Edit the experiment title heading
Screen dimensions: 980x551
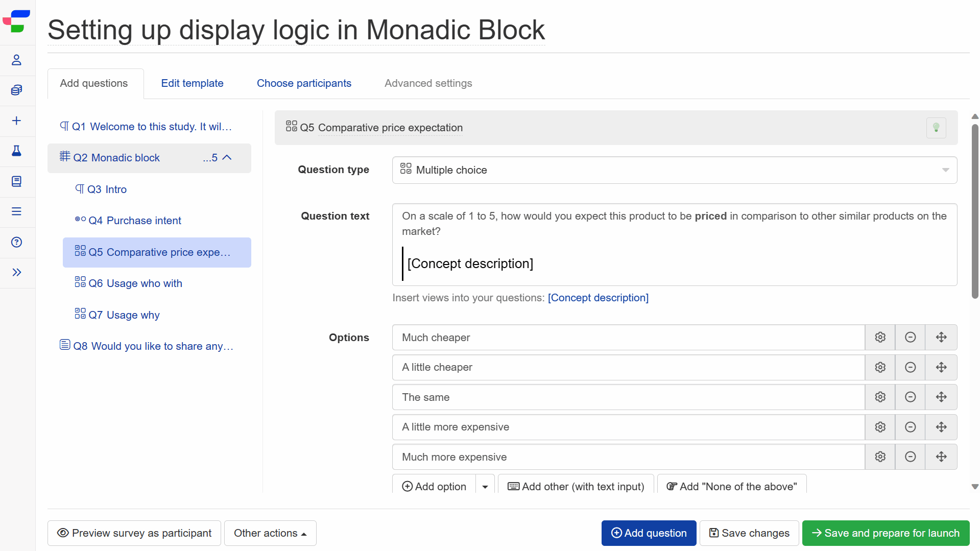[x=296, y=30]
